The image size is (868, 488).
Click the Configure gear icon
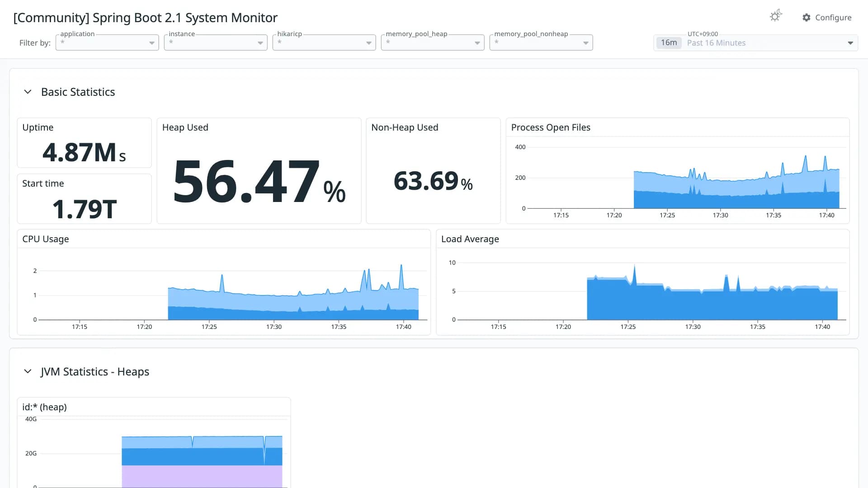807,17
